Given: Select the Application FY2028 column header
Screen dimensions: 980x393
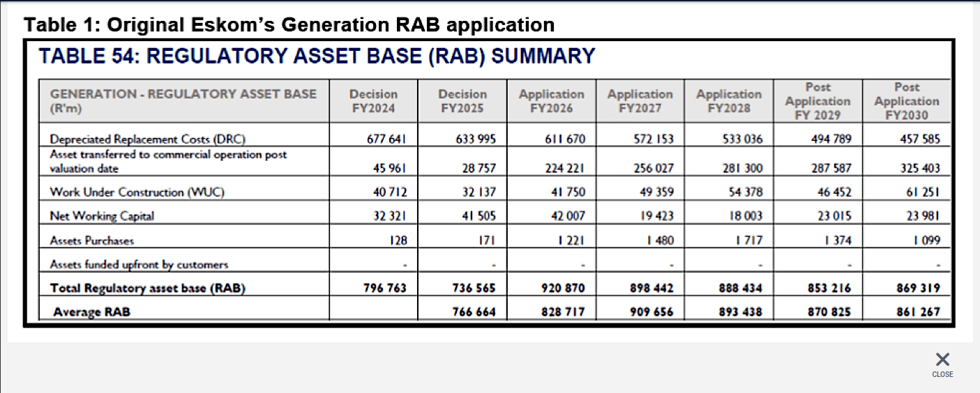Looking at the screenshot, I should [729, 101].
